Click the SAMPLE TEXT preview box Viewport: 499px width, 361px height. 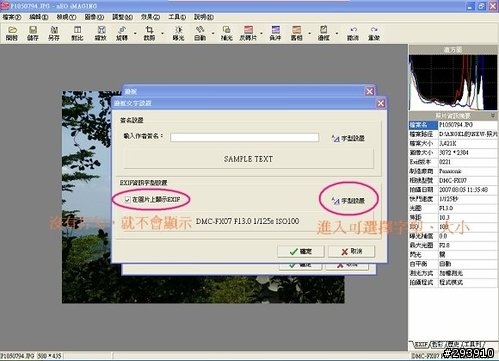coord(248,159)
